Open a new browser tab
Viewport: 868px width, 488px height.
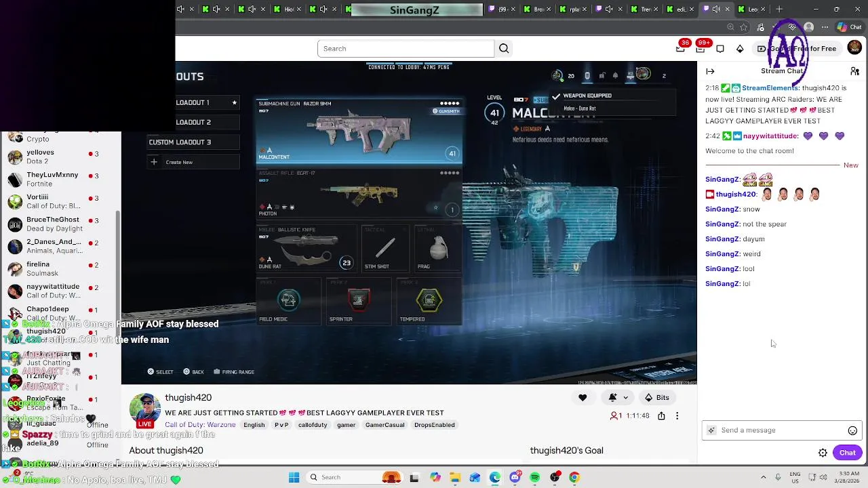pyautogui.click(x=779, y=9)
